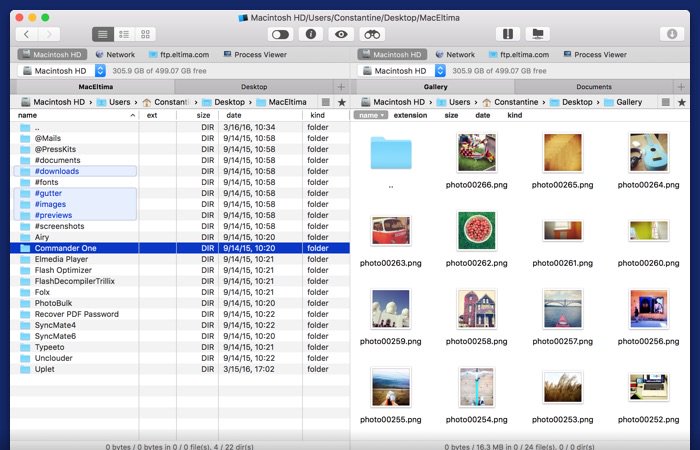
Task: Click 9/14/15, 10:22 date of SyncMate4
Action: (x=249, y=325)
